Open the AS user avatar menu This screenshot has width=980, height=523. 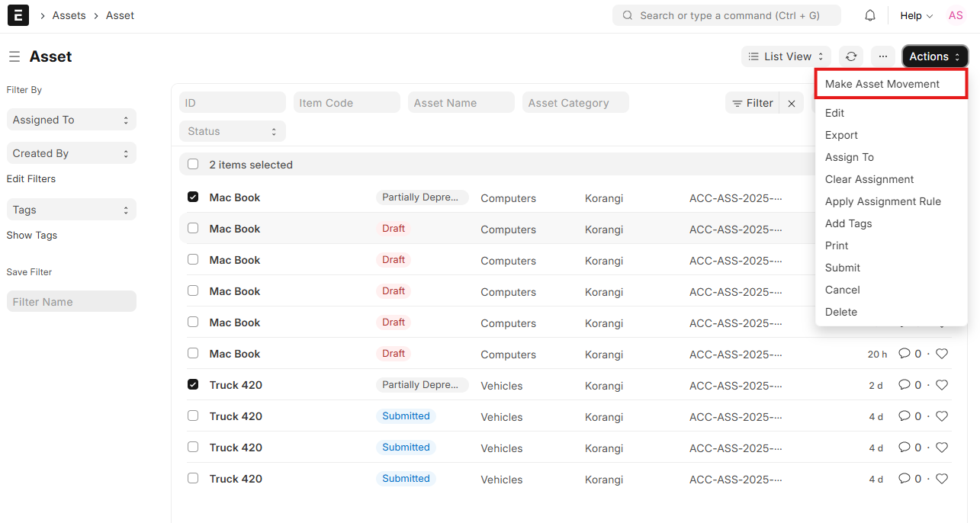(956, 15)
